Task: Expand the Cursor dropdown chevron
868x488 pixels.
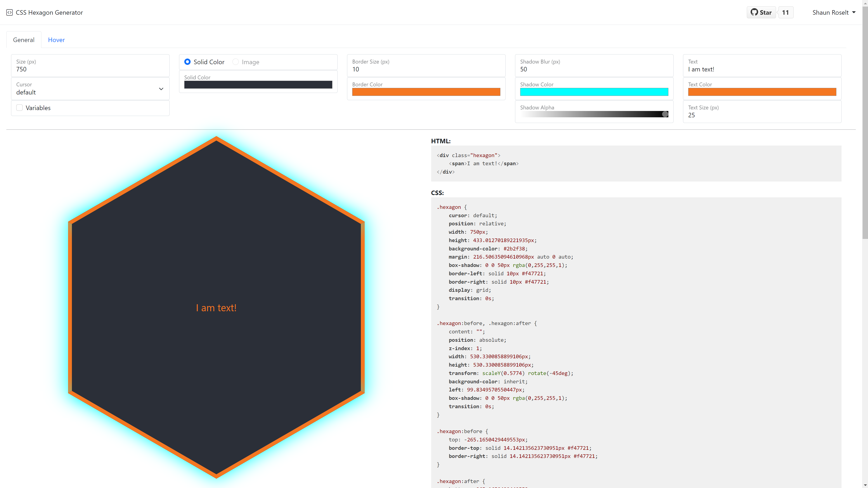Action: 161,89
